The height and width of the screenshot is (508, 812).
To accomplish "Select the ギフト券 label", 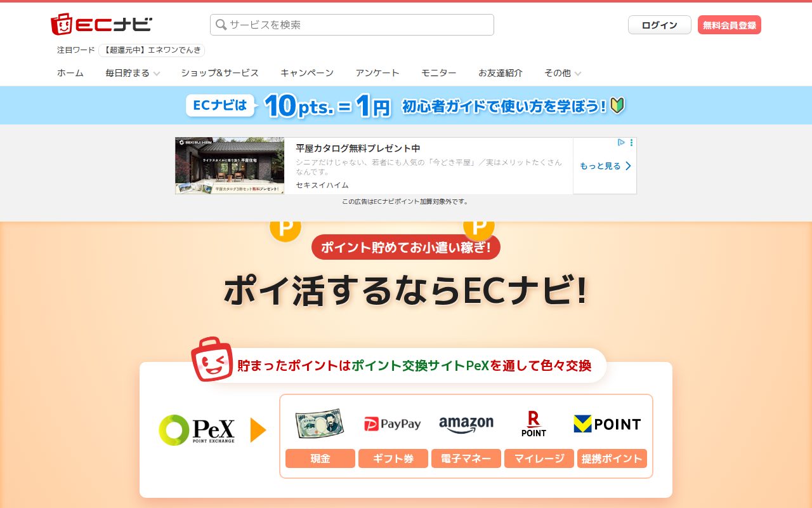I will tap(393, 458).
